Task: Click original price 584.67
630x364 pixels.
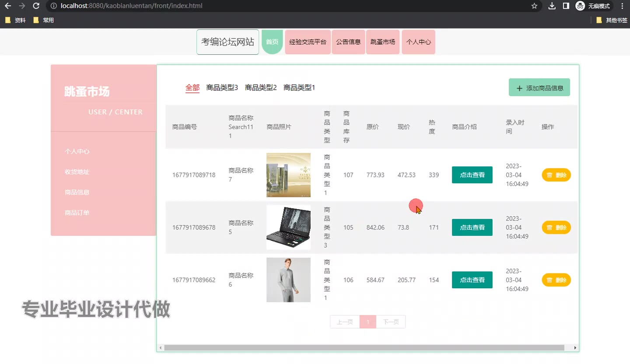Action: (x=375, y=280)
